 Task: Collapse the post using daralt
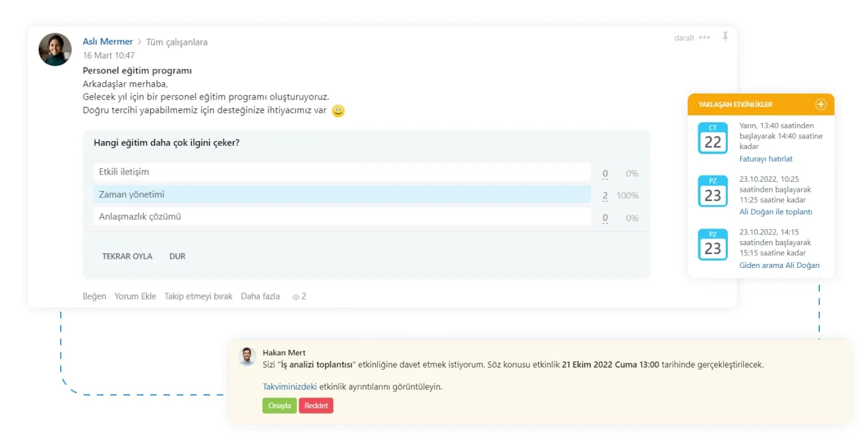684,38
